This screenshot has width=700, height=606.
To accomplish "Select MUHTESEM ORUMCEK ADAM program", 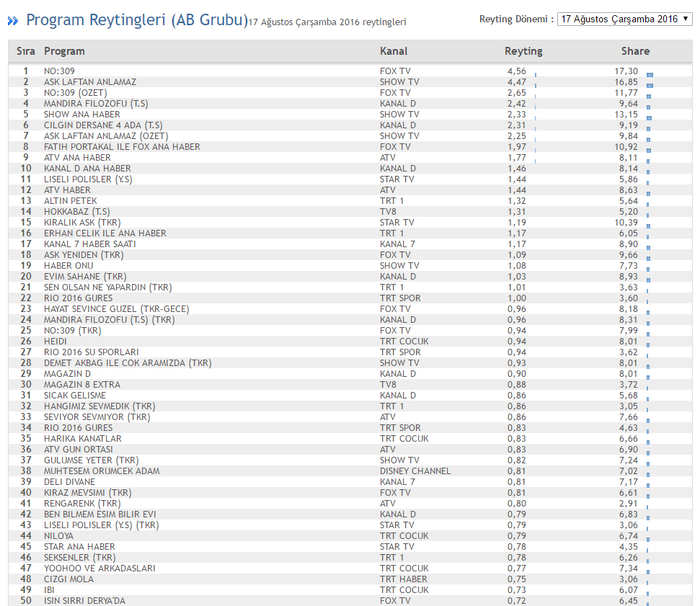I will point(102,471).
